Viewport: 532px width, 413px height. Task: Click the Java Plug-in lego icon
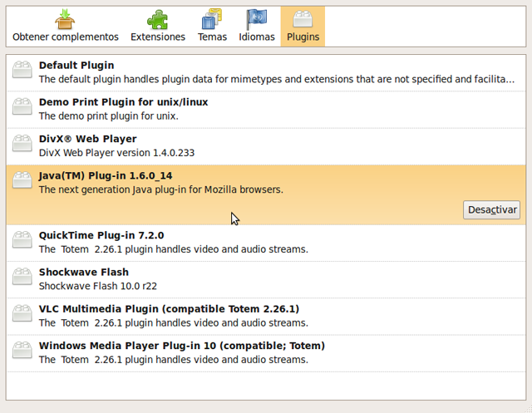click(22, 182)
